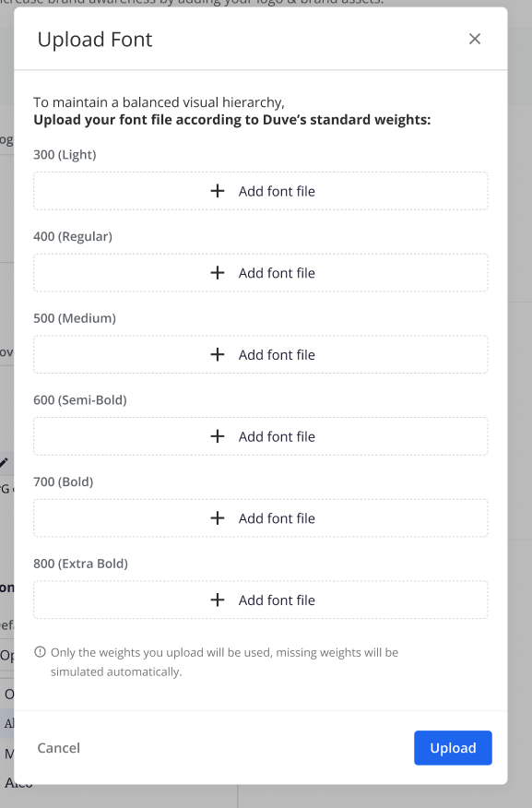Click the plus icon for 300 (Light)
The height and width of the screenshot is (808, 532).
click(218, 191)
